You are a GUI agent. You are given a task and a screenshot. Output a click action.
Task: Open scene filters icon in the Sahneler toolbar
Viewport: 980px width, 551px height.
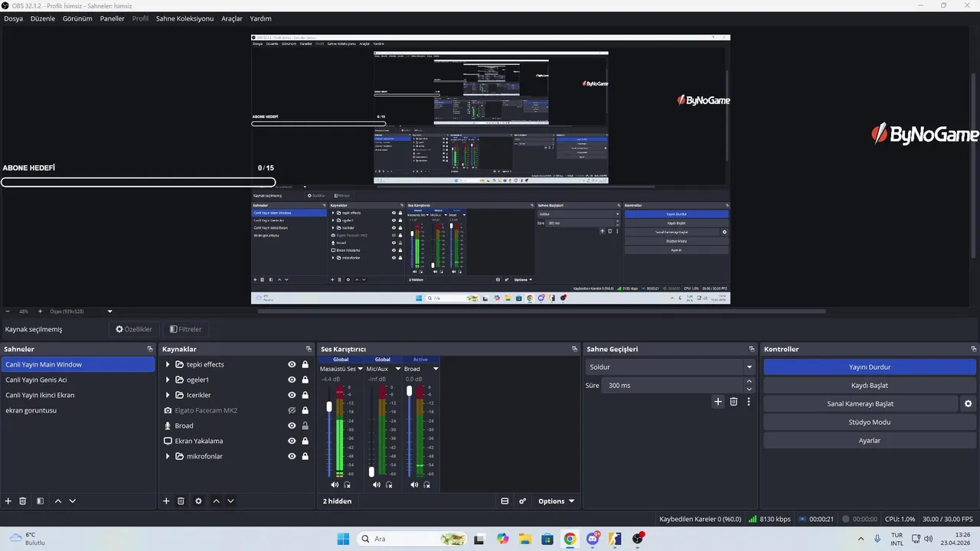(40, 501)
